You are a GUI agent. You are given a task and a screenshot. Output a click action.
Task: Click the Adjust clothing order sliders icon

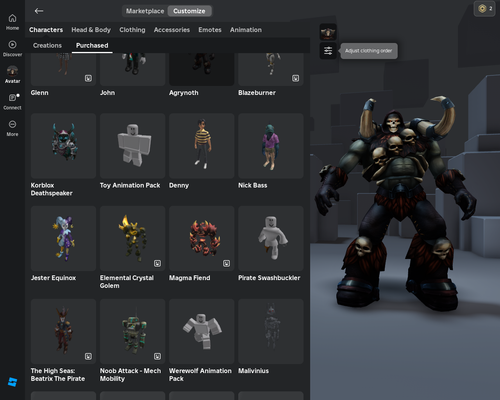[328, 51]
